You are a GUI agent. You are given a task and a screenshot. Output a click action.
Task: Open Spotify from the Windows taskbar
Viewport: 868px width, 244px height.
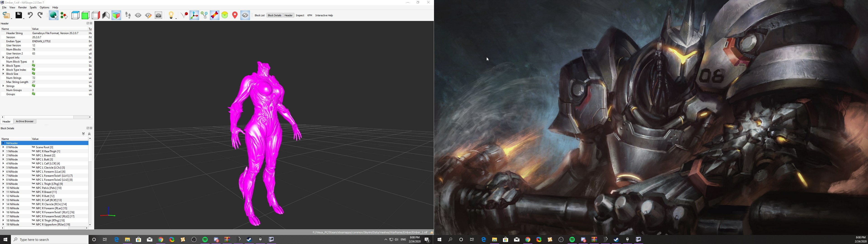205,240
